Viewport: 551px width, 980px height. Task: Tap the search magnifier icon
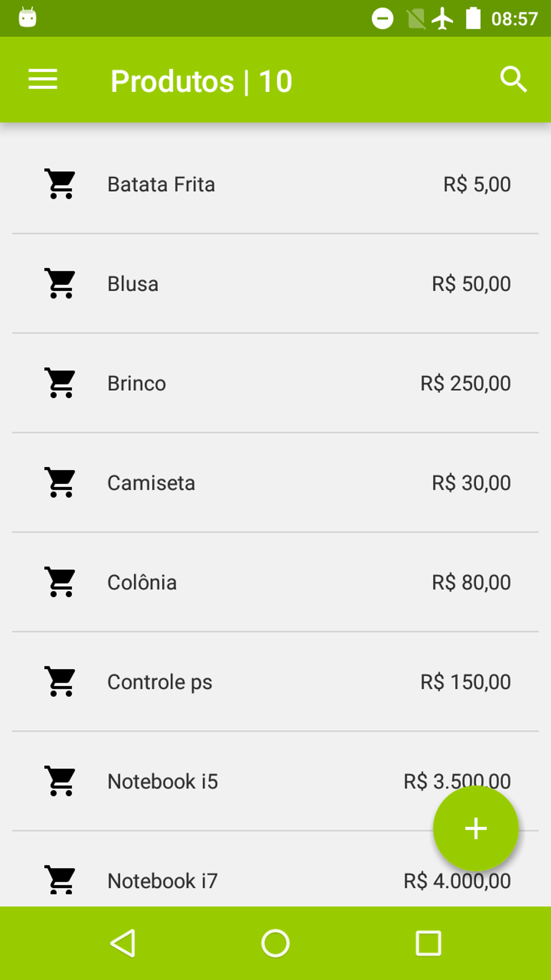click(x=513, y=80)
